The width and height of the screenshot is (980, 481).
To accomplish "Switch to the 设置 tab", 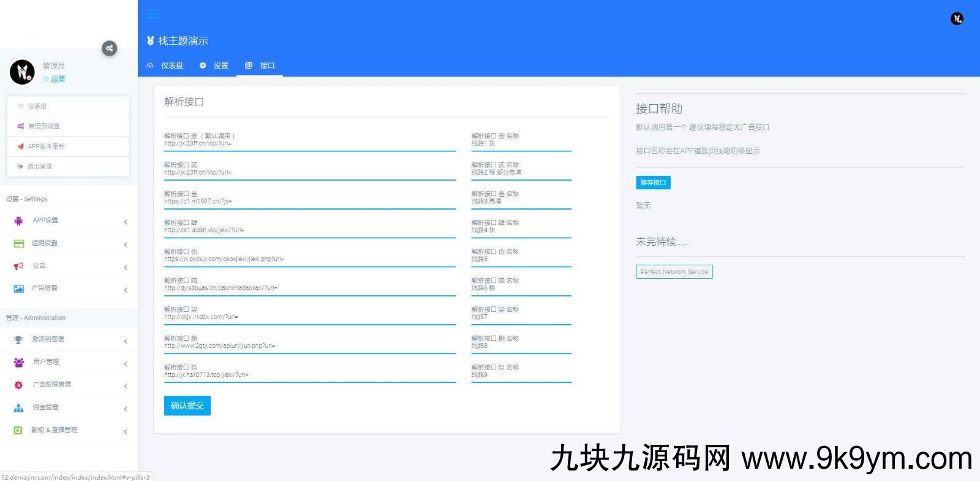I will tap(214, 66).
